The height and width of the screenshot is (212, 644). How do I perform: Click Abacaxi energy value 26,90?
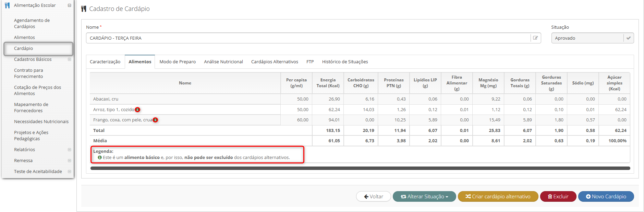pos(334,99)
